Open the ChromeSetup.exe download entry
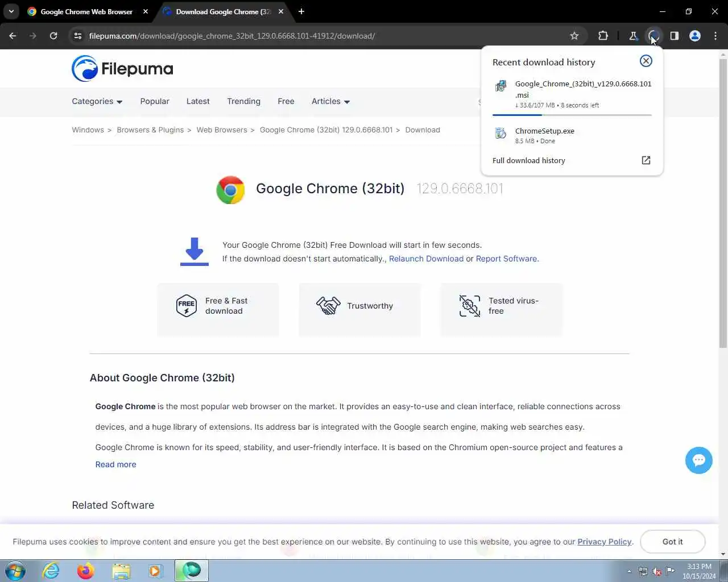The image size is (728, 582). tap(572, 135)
